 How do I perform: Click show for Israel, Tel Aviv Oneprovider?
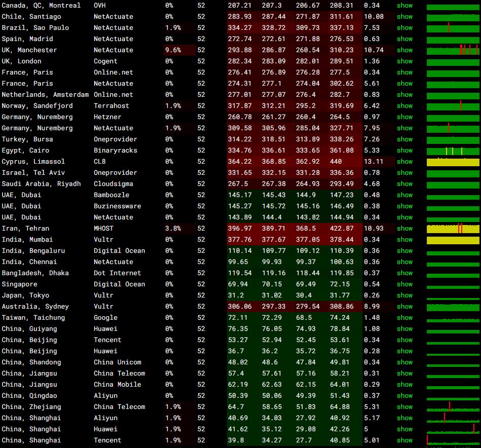[405, 173]
